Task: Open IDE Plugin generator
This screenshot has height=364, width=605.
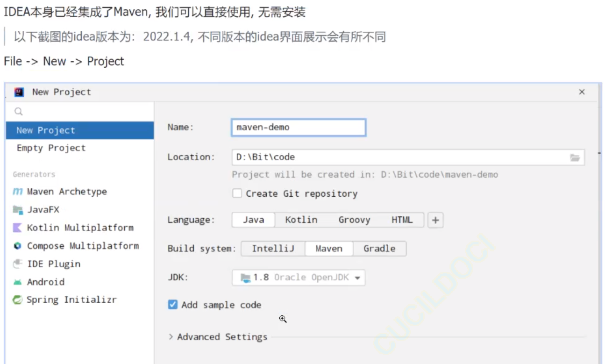Action: [54, 264]
